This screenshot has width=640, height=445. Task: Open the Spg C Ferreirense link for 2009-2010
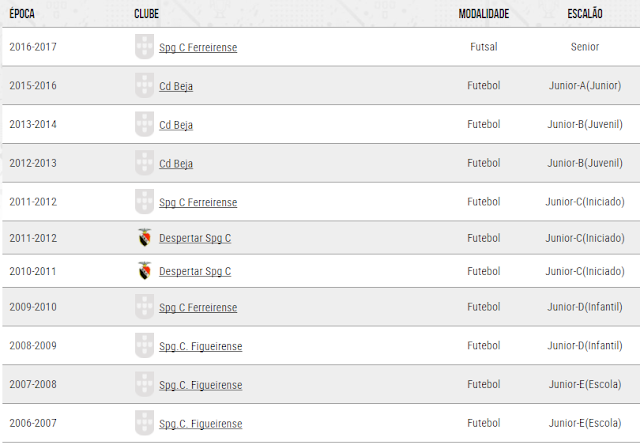point(198,308)
